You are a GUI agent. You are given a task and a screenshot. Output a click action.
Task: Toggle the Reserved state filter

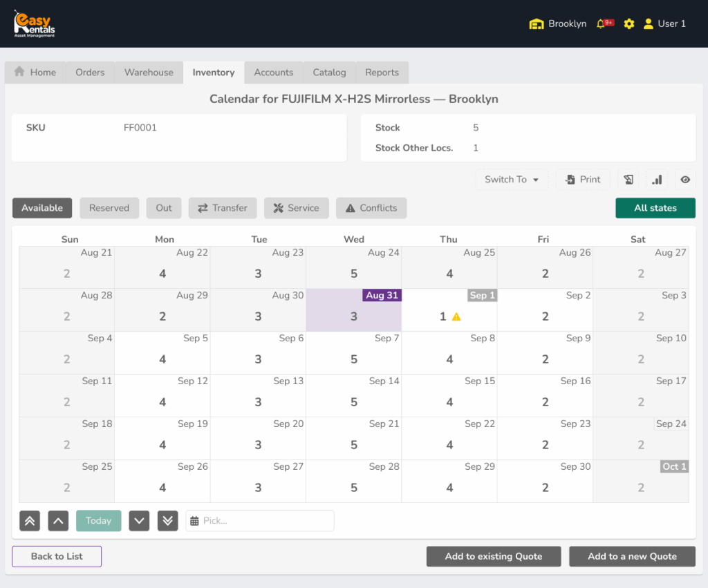tap(109, 208)
